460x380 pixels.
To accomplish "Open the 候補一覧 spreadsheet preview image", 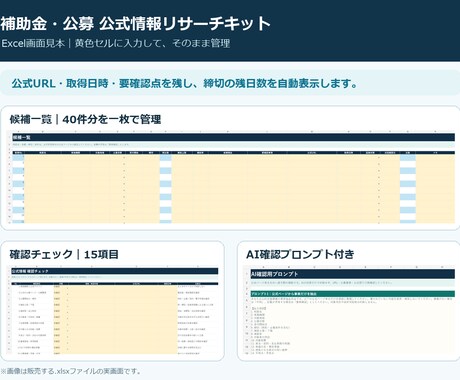I will click(x=231, y=177).
